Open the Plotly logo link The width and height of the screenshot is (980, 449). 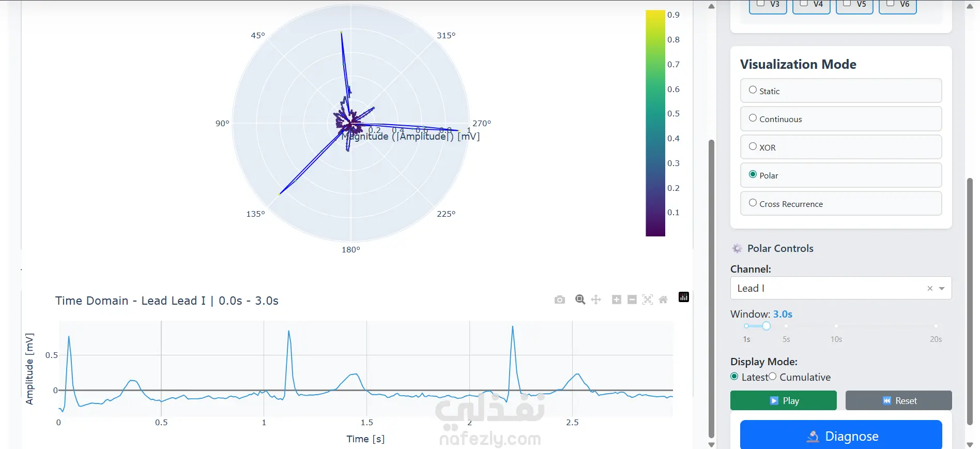683,297
